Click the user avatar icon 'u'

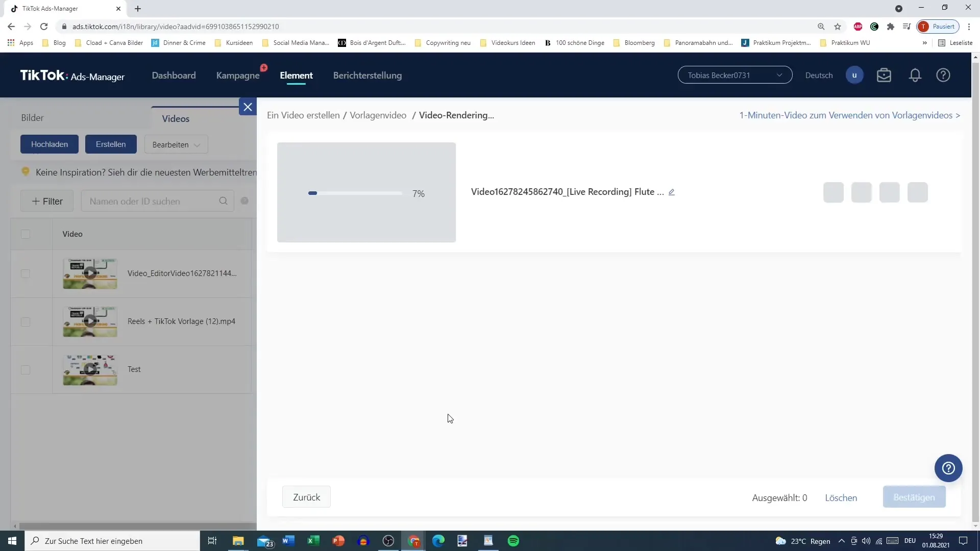854,75
